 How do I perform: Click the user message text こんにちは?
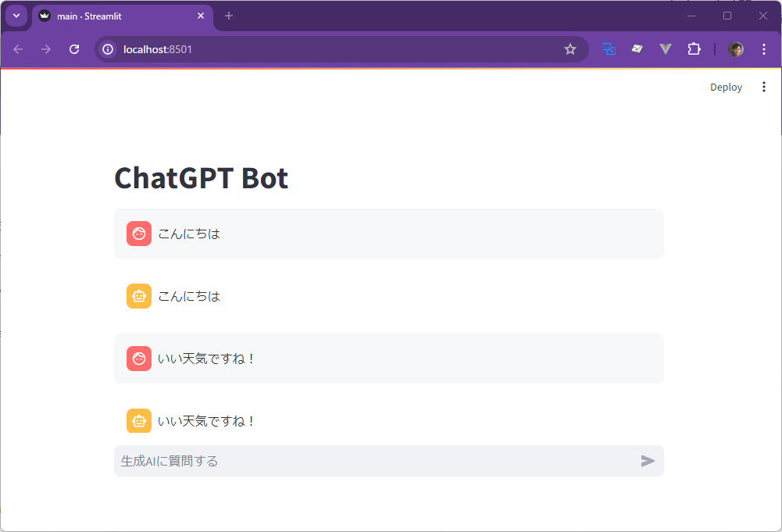click(x=189, y=234)
